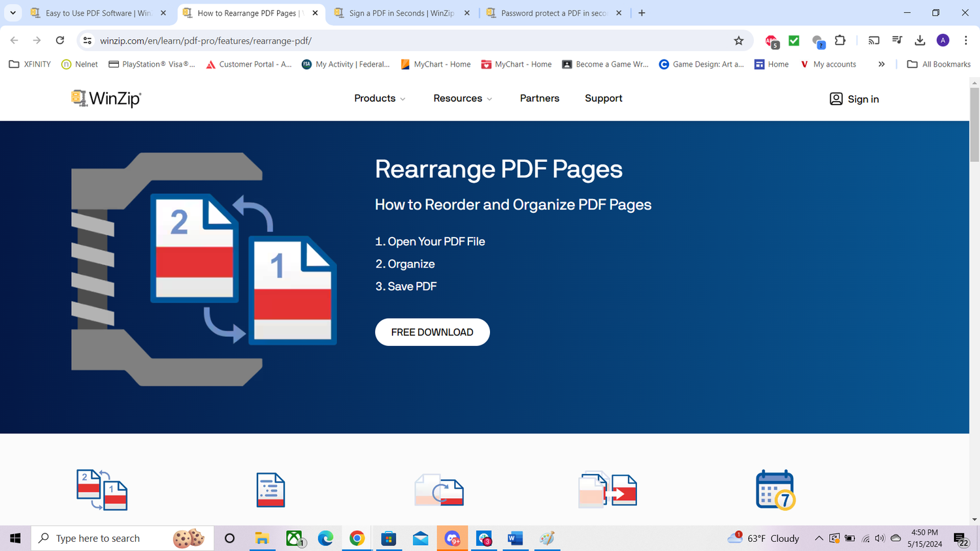
Task: Open the Sign in user icon
Action: (836, 99)
